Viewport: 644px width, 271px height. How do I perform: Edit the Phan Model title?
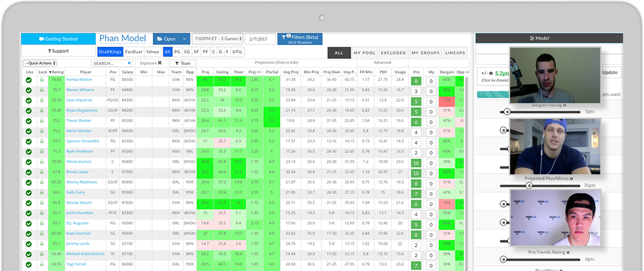pyautogui.click(x=122, y=39)
